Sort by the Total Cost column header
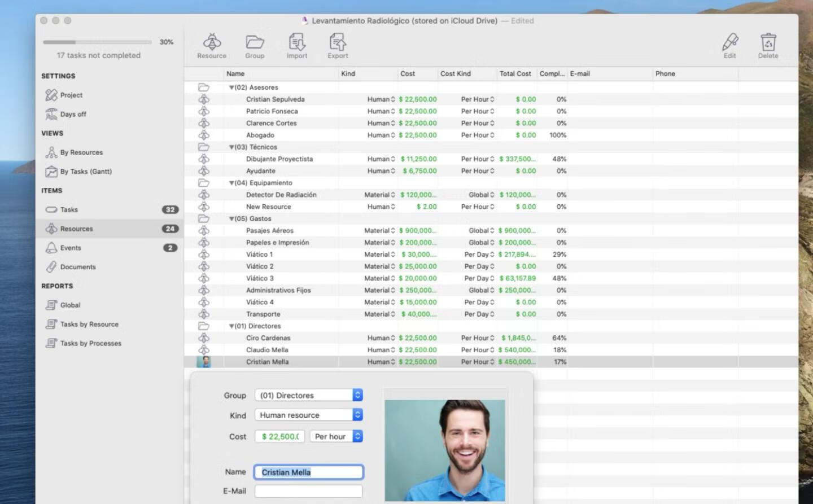This screenshot has height=504, width=813. click(517, 74)
